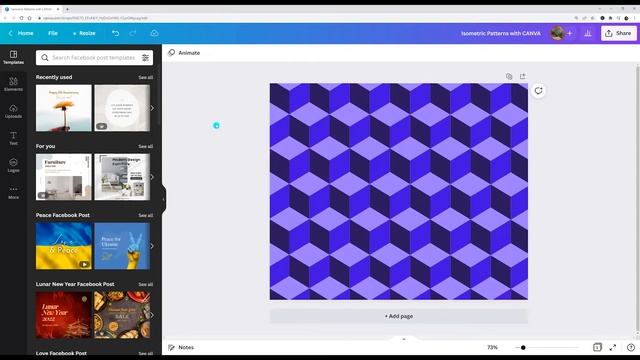
Task: Open the Notes panel
Action: (181, 347)
